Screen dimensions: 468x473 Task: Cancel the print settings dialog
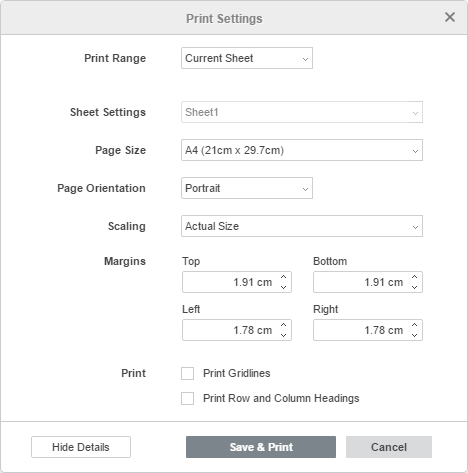point(389,447)
